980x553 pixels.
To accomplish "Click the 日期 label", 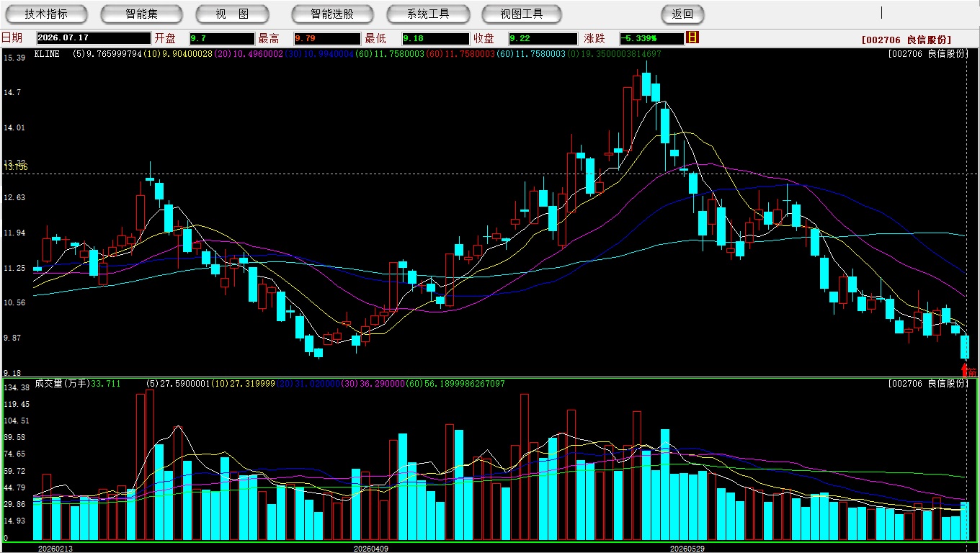I will pyautogui.click(x=12, y=38).
